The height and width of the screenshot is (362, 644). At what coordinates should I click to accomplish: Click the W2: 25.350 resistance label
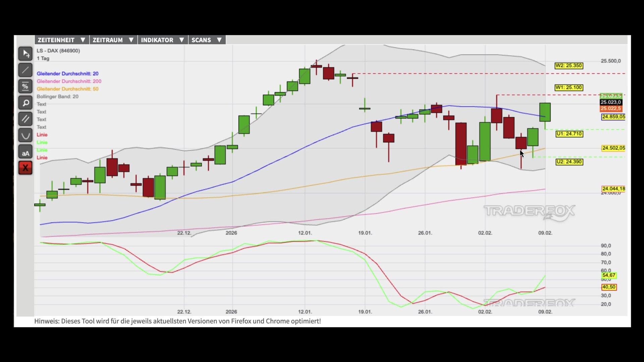[569, 66]
